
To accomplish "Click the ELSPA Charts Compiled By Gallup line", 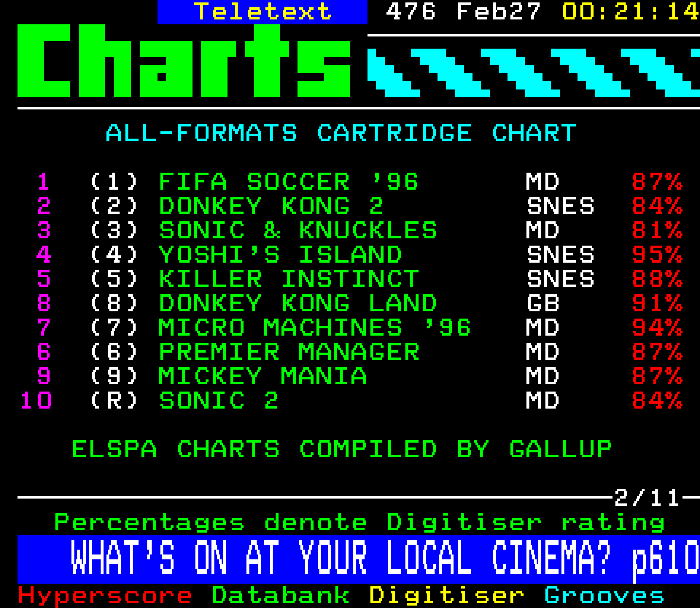I will coord(342,449).
